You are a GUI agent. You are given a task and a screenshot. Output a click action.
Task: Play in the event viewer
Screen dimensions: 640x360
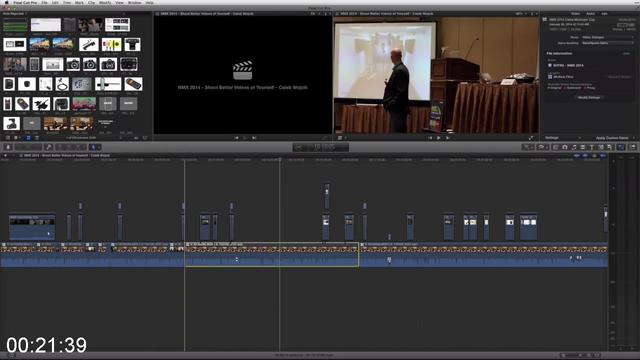click(x=245, y=138)
